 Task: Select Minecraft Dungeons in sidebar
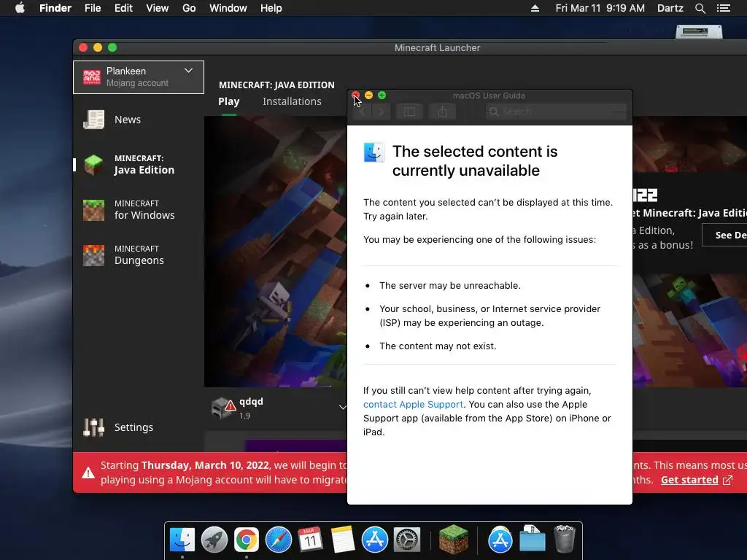(x=138, y=254)
